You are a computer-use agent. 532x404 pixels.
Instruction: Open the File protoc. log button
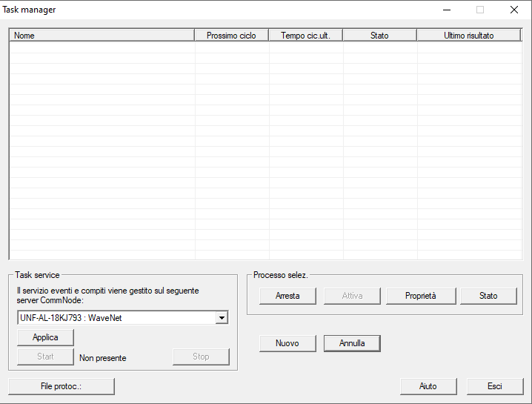pyautogui.click(x=61, y=386)
